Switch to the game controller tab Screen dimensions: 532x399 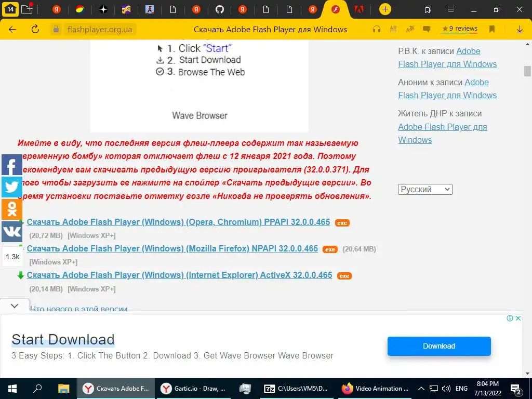point(126,9)
